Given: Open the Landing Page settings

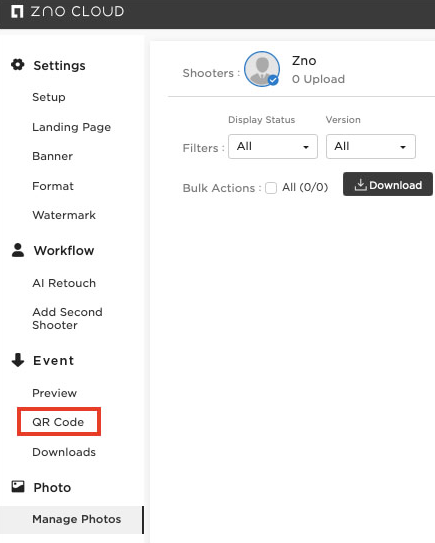Looking at the screenshot, I should point(71,127).
